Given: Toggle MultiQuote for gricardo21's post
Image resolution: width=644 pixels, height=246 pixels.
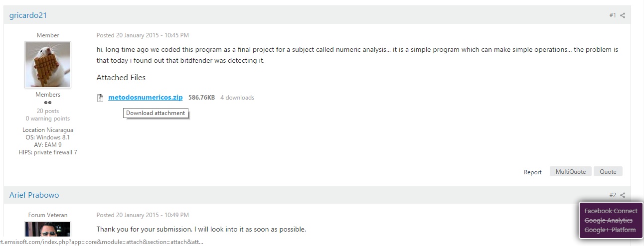Looking at the screenshot, I should (x=571, y=172).
